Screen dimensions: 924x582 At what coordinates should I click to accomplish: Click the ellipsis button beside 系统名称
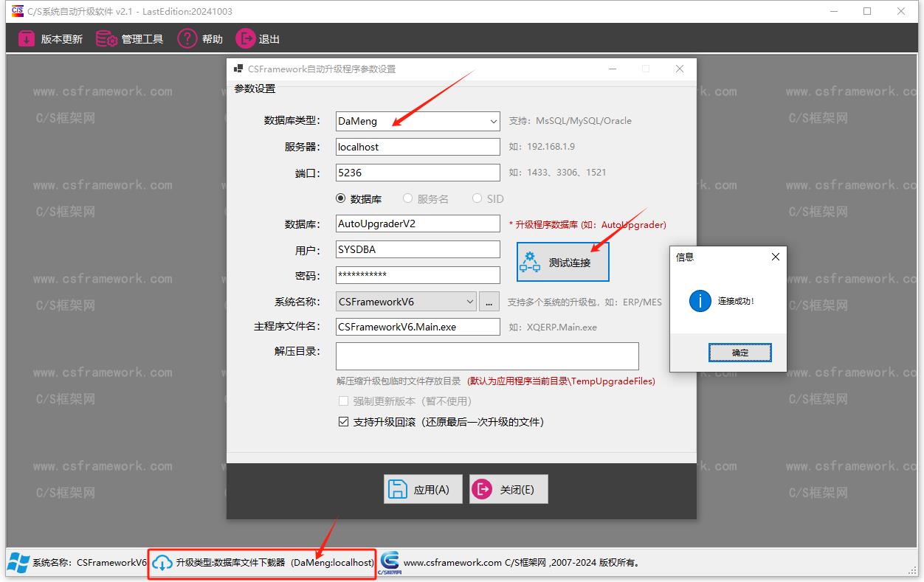click(x=489, y=302)
